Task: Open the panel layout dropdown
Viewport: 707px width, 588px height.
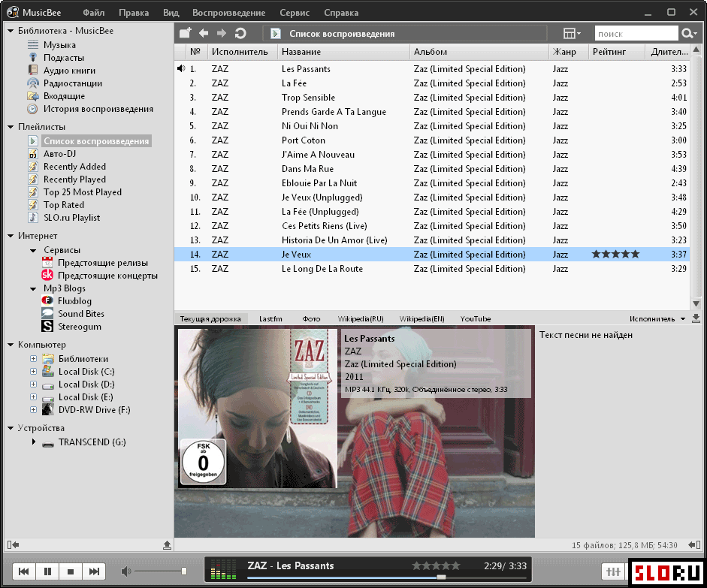Action: tap(573, 33)
